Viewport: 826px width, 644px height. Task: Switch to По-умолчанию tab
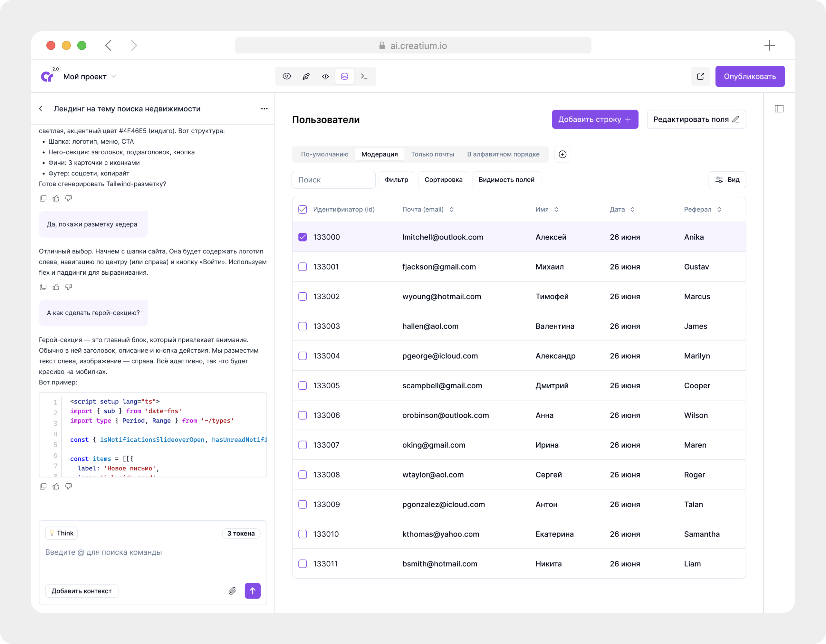(x=324, y=154)
